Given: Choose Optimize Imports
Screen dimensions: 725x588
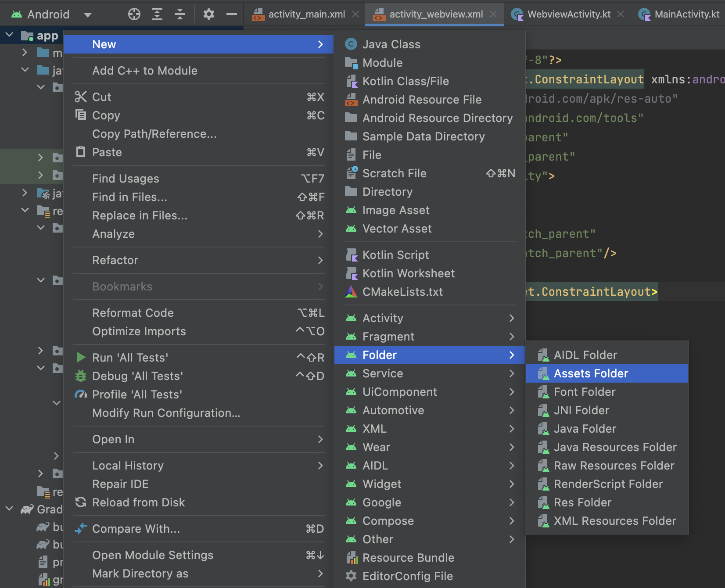Looking at the screenshot, I should pyautogui.click(x=199, y=331).
